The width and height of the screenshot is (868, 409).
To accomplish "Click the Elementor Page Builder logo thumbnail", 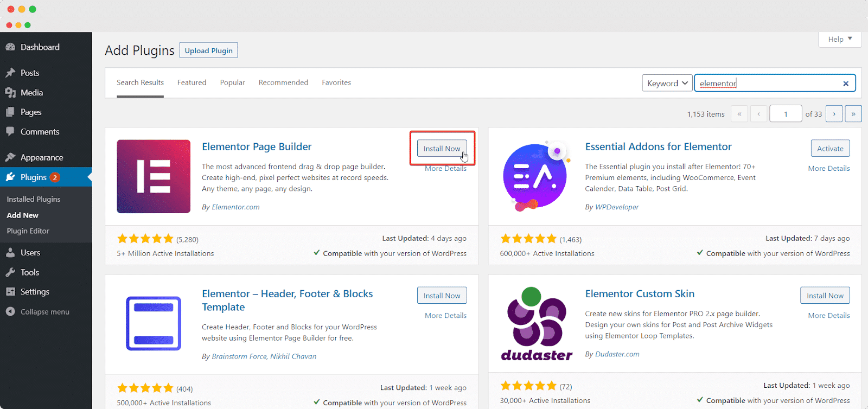I will click(x=154, y=176).
